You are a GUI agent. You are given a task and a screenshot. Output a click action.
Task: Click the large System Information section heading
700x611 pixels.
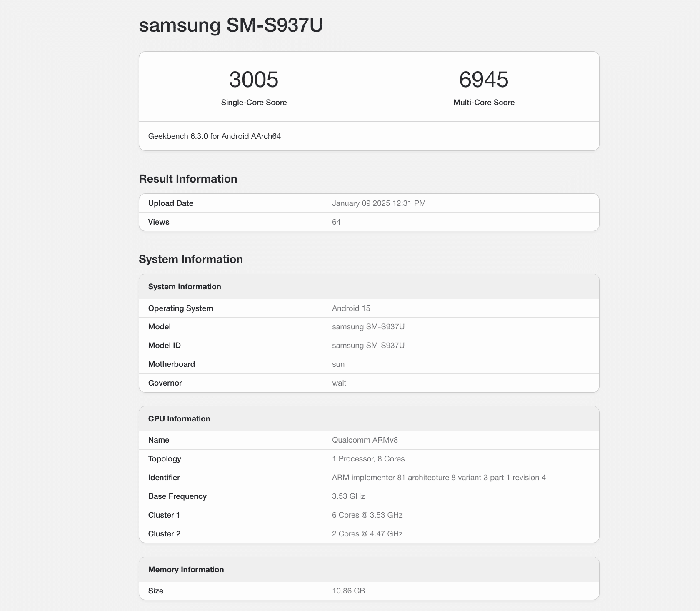pos(191,259)
